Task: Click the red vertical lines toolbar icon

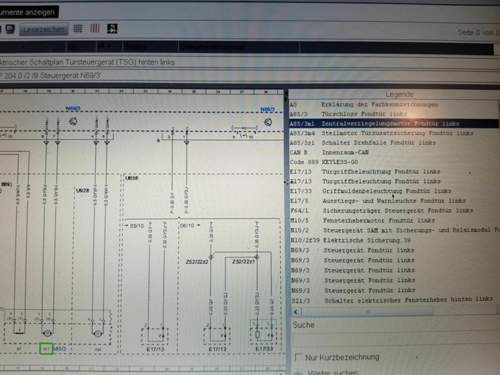Action: point(95,28)
